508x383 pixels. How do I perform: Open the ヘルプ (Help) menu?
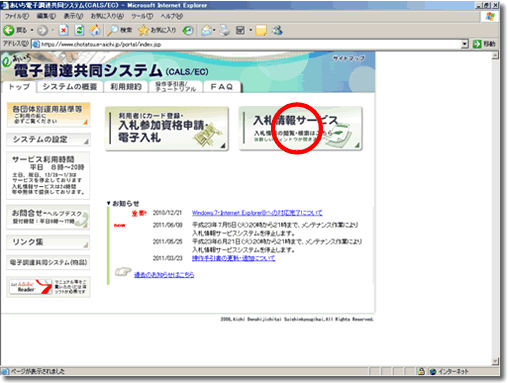pos(172,16)
